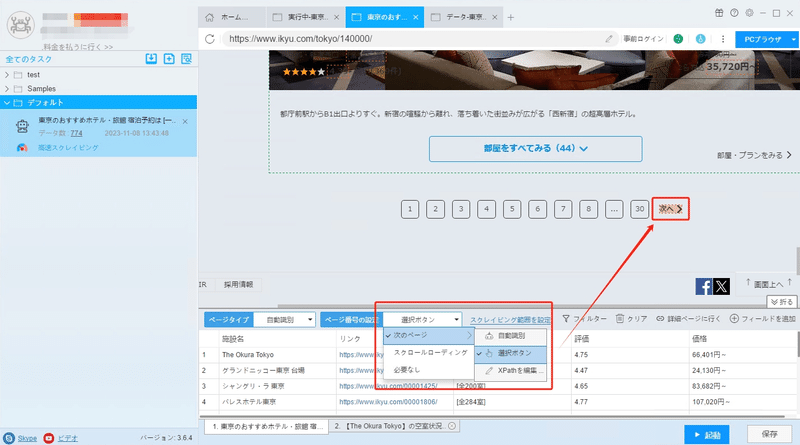Click 部屋・プランをみる link
Screen dimensions: 800x445
coord(754,155)
